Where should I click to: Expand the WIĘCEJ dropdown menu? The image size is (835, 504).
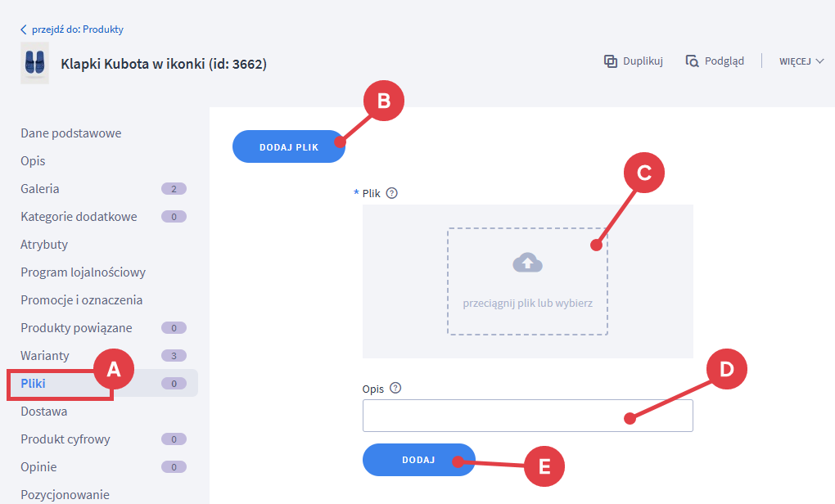point(801,61)
